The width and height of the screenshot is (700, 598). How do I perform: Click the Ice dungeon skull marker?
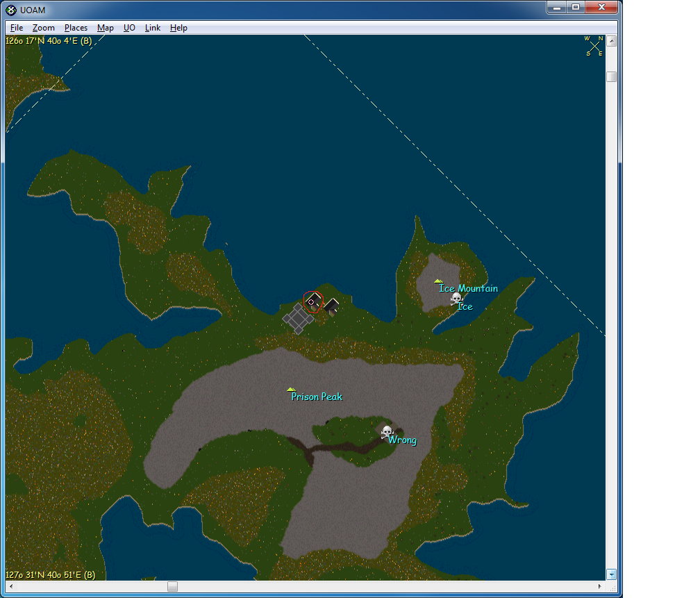(456, 299)
